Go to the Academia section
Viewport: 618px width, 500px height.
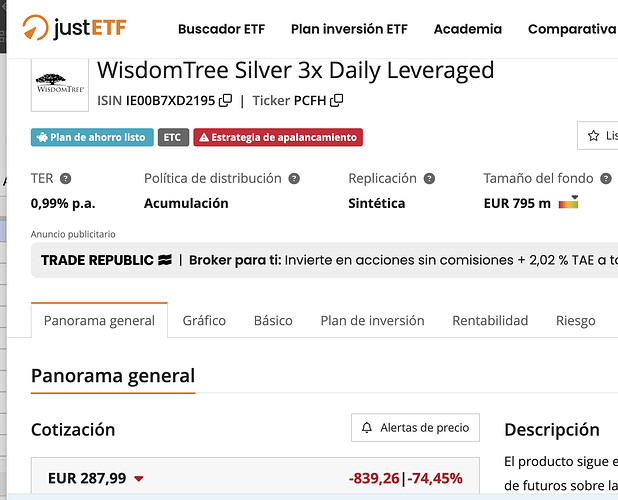467,29
